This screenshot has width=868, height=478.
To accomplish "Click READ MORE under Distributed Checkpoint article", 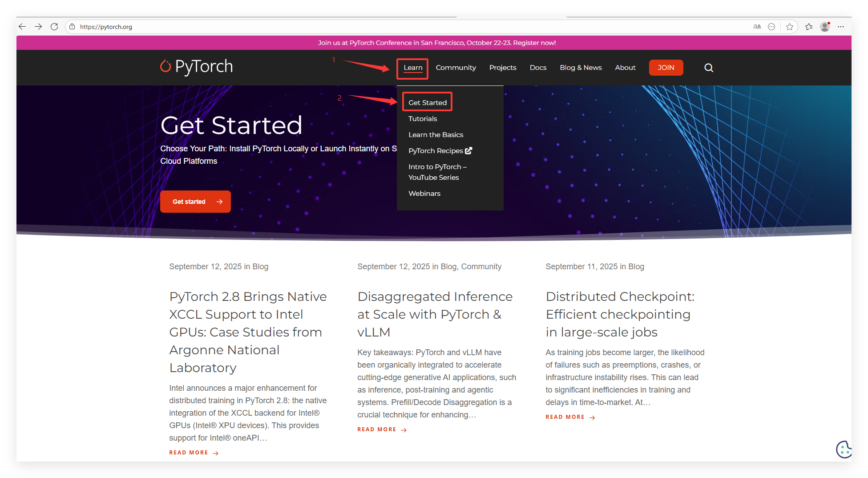I will 570,417.
